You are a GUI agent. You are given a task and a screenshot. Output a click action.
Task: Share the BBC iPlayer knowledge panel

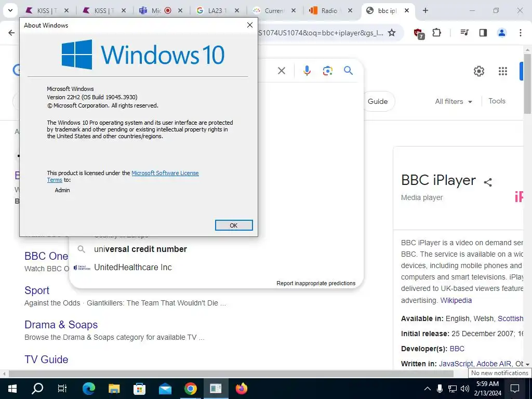click(x=488, y=182)
